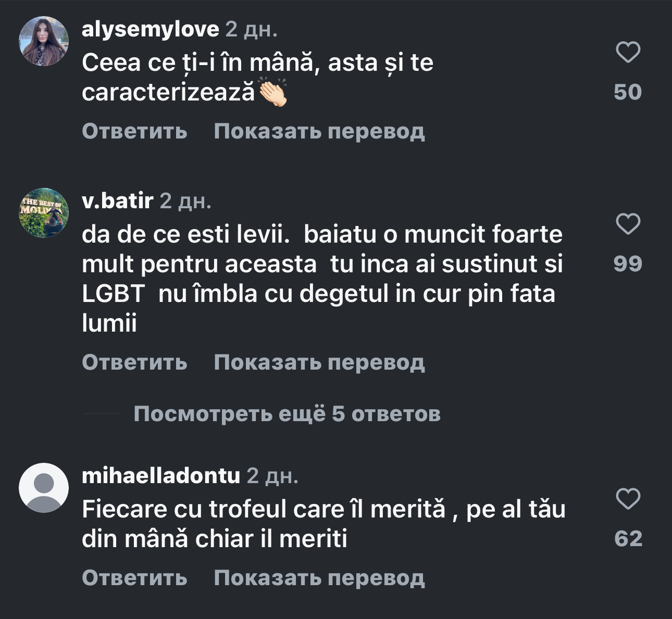Open the v.batir username link
This screenshot has width=672, height=619.
pyautogui.click(x=118, y=200)
